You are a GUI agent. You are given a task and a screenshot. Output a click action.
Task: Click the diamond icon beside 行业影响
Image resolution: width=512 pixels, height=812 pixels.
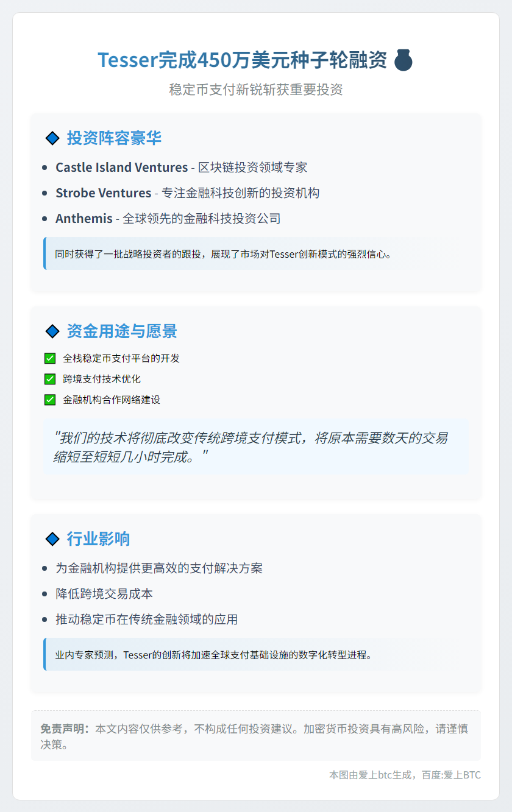point(52,539)
